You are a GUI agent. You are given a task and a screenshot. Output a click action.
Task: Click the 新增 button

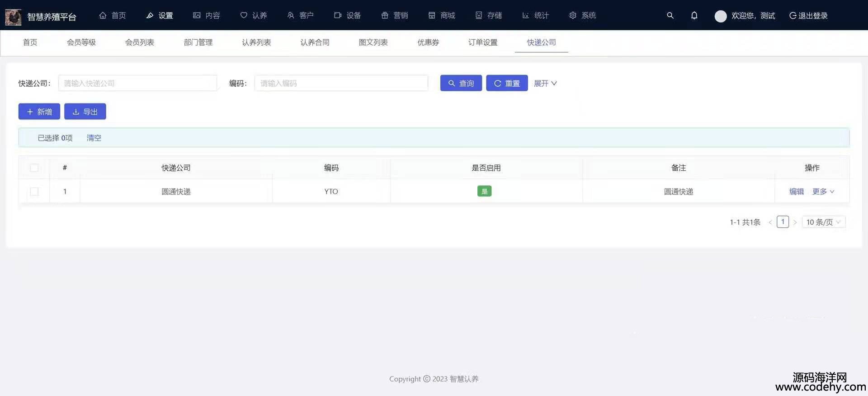[x=39, y=112]
